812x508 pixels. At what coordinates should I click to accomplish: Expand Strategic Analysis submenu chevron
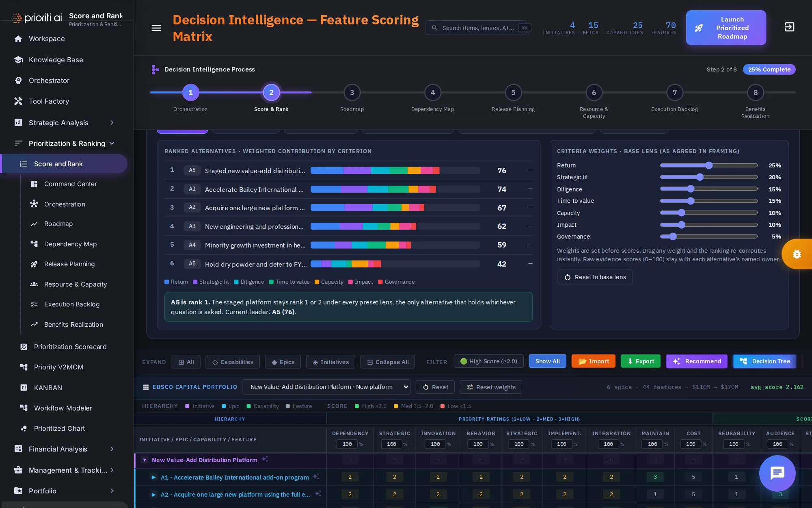(112, 123)
